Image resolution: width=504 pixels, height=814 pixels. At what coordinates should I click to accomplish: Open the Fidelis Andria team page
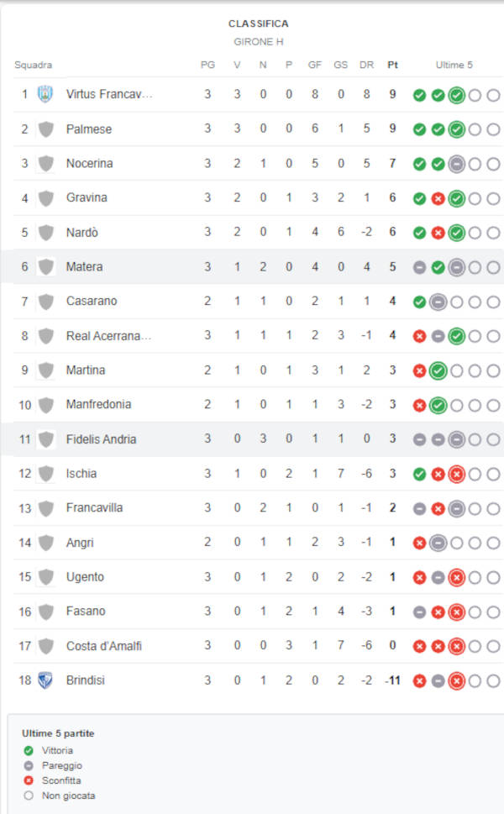point(101,439)
